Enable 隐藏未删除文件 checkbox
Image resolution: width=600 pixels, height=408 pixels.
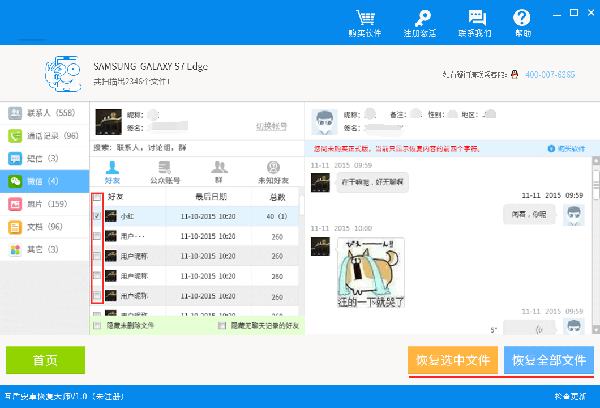point(97,325)
